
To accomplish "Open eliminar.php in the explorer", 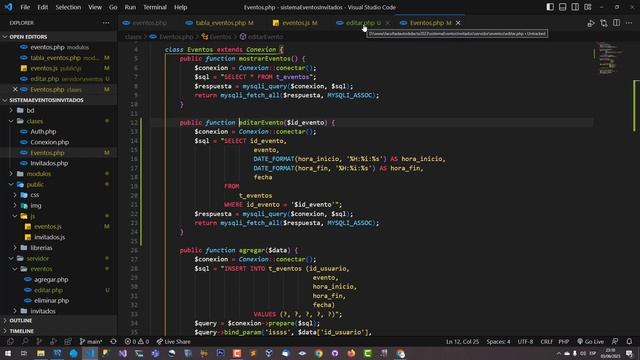I will click(58, 300).
